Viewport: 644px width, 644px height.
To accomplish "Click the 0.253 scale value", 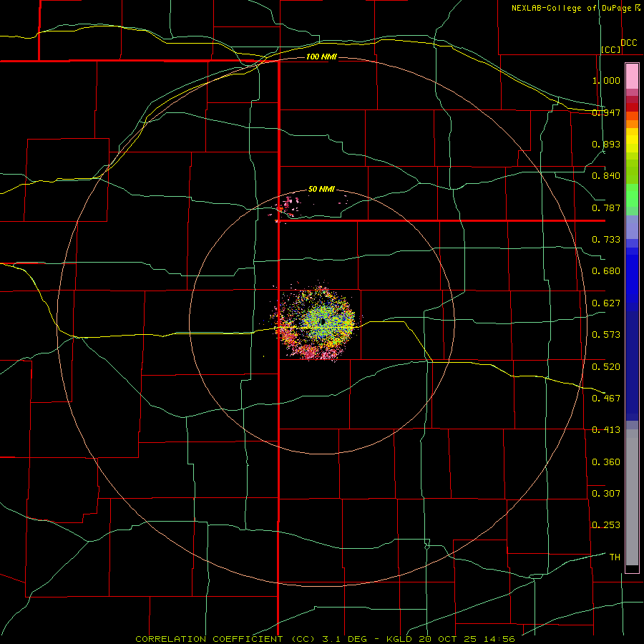I will (x=606, y=525).
